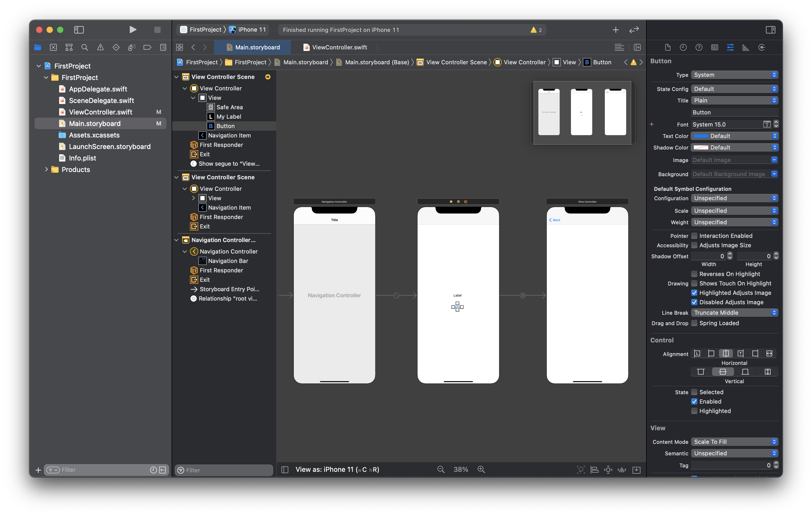Zoom out of the storyboard canvas
This screenshot has width=812, height=516.
pos(441,469)
